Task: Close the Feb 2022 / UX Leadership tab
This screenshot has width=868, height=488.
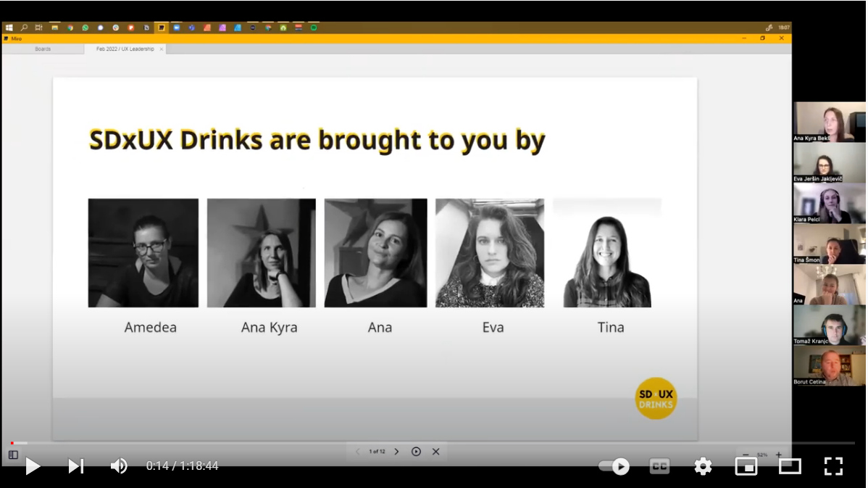Action: tap(162, 49)
